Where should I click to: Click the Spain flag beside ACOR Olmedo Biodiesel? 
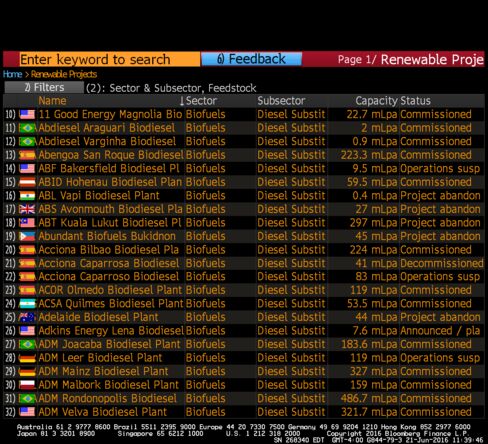click(x=27, y=290)
